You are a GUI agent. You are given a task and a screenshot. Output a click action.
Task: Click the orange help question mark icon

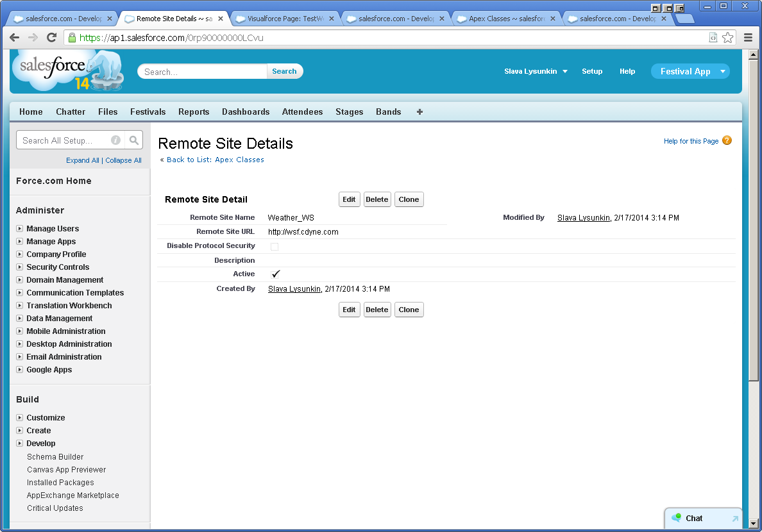tap(727, 140)
